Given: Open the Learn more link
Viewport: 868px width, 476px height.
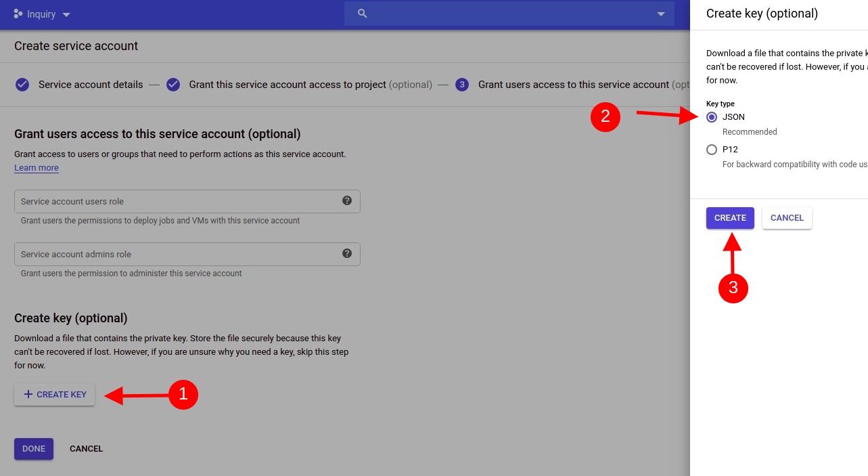Looking at the screenshot, I should click(x=36, y=167).
